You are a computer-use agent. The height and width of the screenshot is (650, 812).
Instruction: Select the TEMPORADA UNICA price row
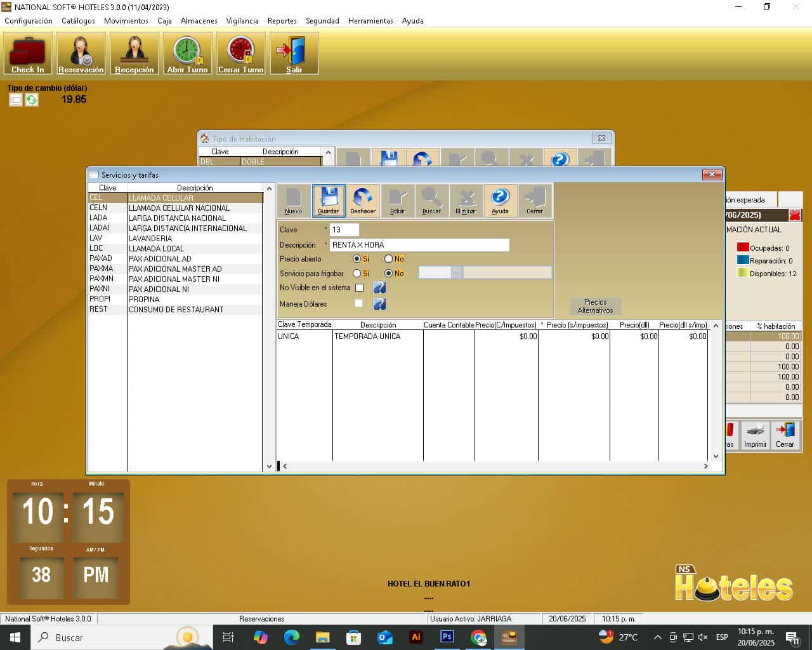pyautogui.click(x=492, y=336)
